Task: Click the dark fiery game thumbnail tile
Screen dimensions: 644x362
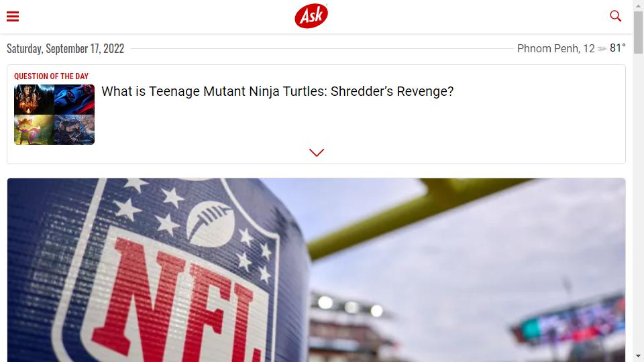Action: [x=34, y=99]
